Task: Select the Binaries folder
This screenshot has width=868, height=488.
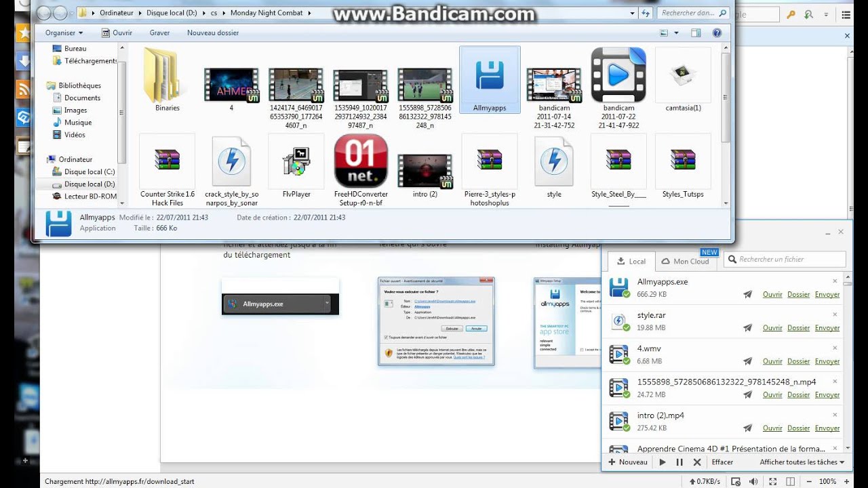Action: pyautogui.click(x=167, y=80)
